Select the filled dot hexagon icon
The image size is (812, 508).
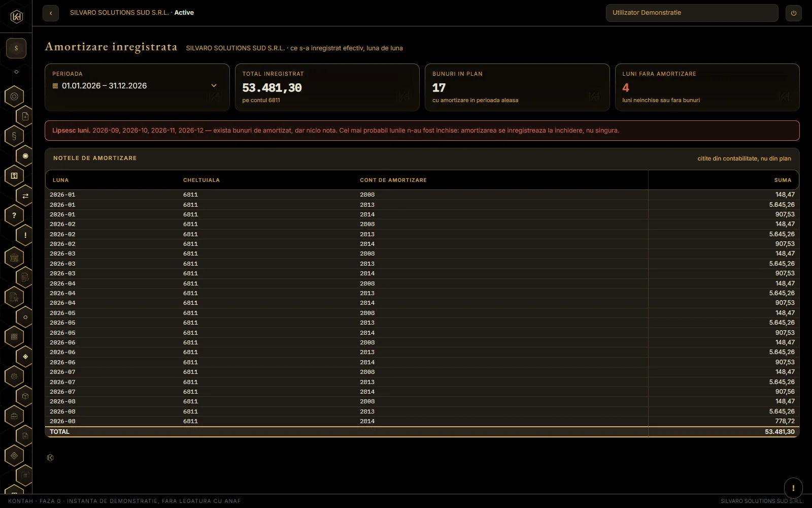[x=25, y=156]
